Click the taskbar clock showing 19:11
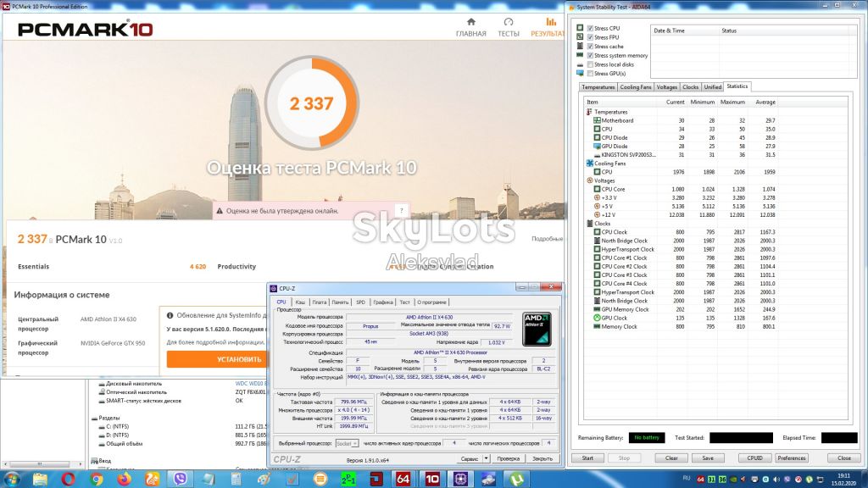The height and width of the screenshot is (488, 868). pos(843,480)
